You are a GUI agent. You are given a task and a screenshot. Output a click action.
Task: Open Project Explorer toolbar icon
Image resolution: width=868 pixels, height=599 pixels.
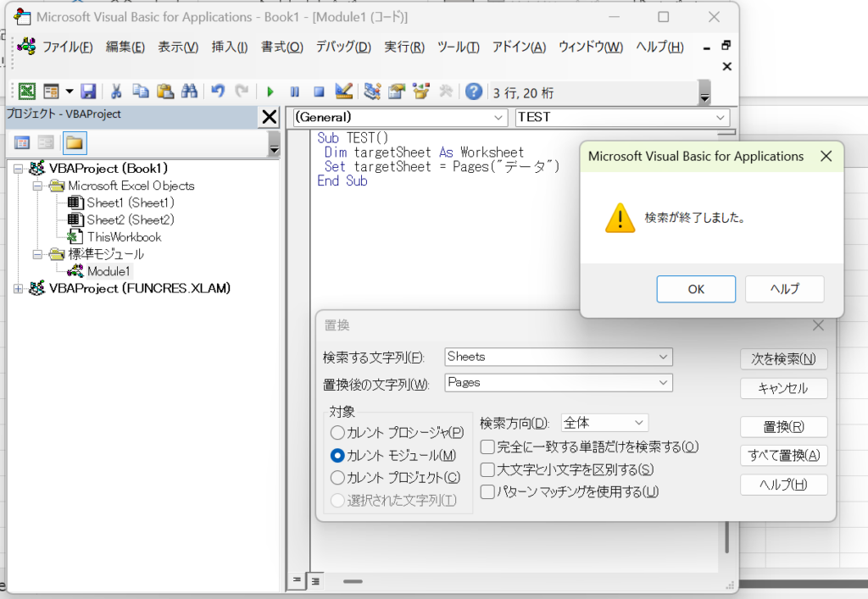point(373,92)
